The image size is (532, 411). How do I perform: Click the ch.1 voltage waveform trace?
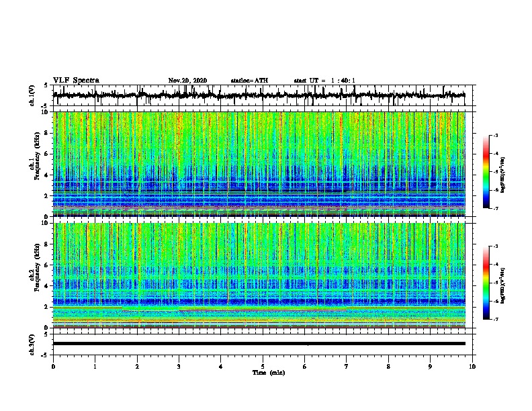[259, 95]
